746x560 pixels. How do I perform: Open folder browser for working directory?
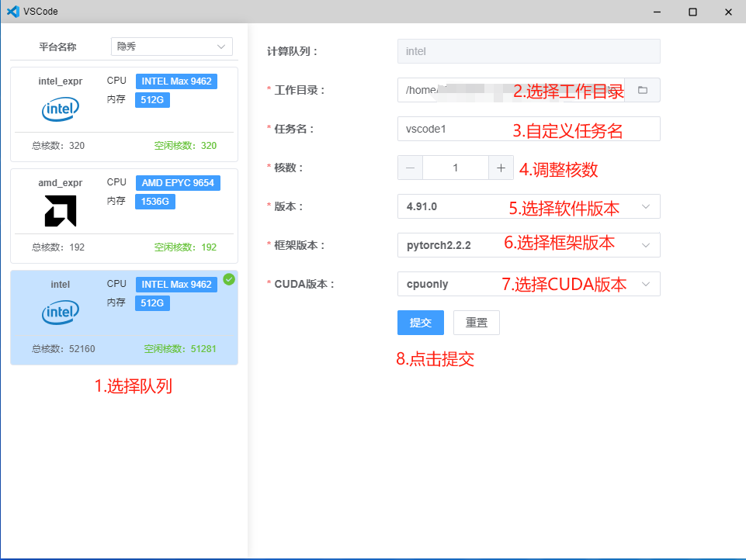click(642, 90)
